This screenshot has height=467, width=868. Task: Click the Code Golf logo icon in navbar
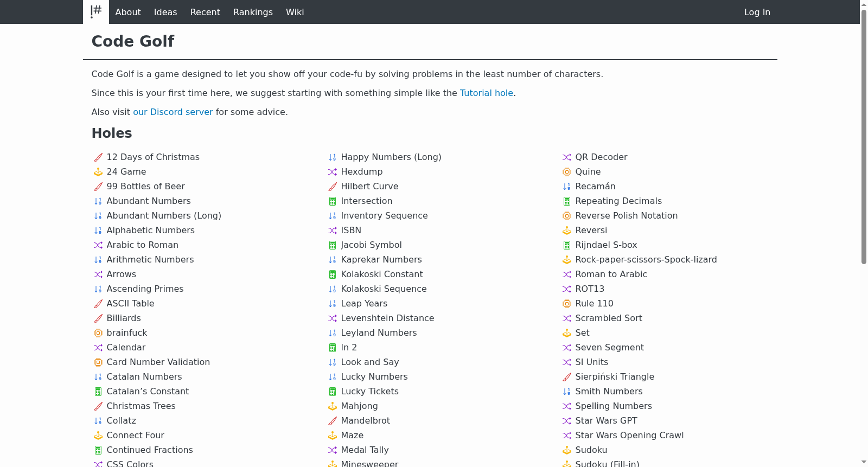point(96,12)
